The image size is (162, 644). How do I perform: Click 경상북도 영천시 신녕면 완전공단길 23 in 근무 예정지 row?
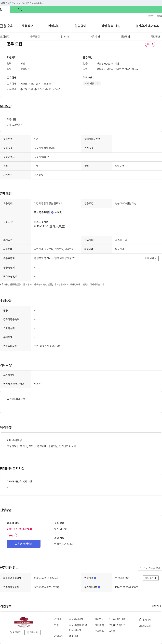[x=55, y=258]
